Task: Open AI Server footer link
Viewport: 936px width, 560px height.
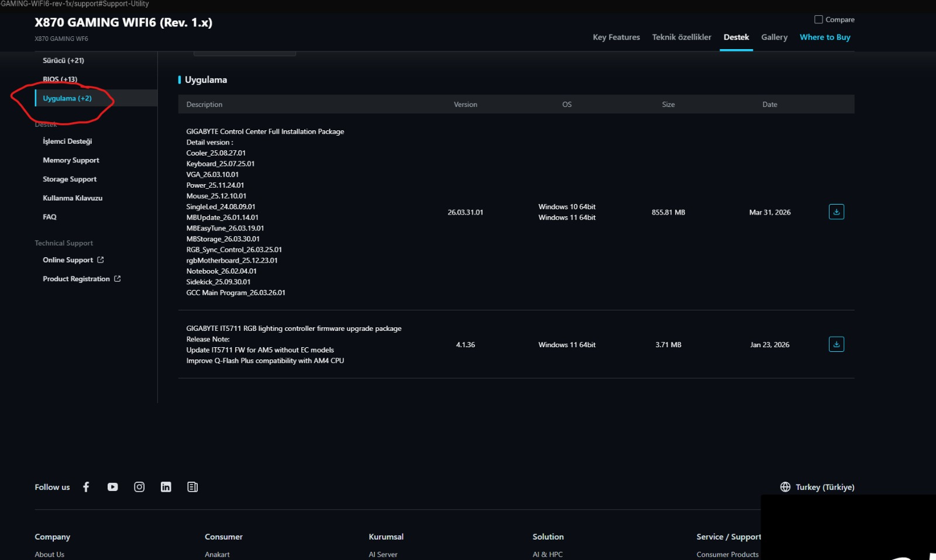Action: (383, 554)
